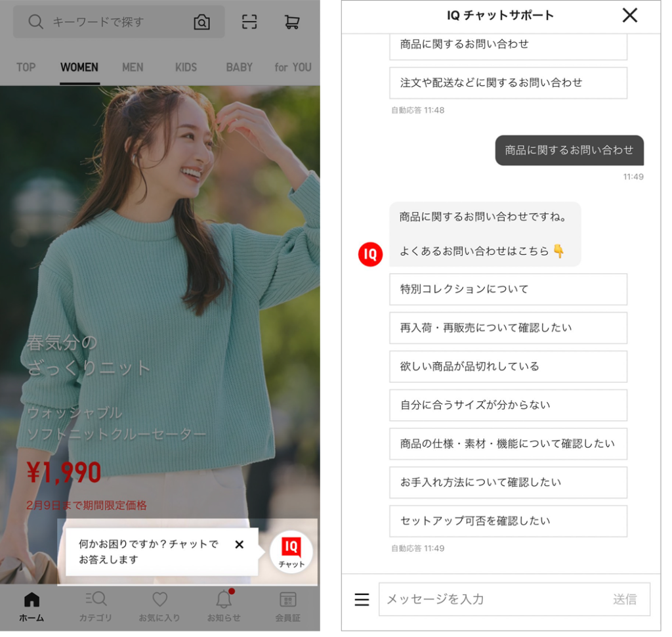Switch to the KIDS tab
Image resolution: width=672 pixels, height=637 pixels.
click(186, 67)
